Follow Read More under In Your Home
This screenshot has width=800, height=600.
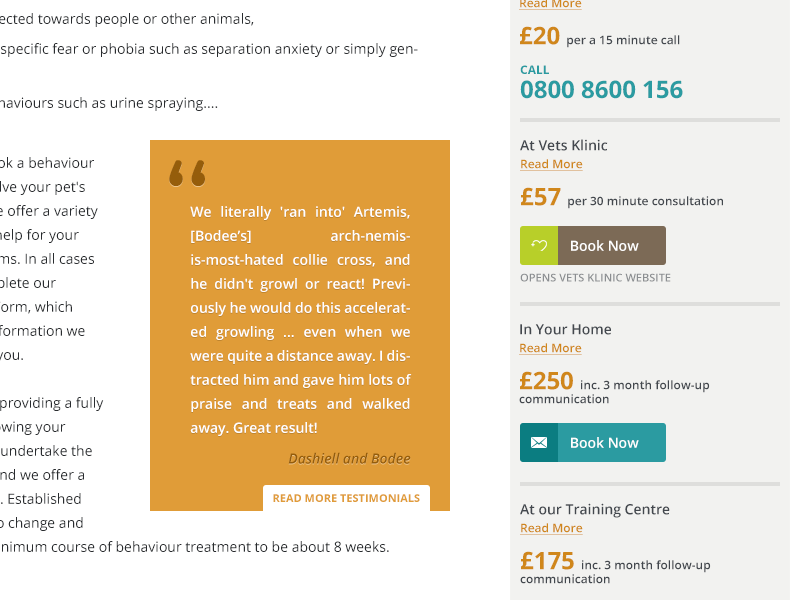pos(551,348)
